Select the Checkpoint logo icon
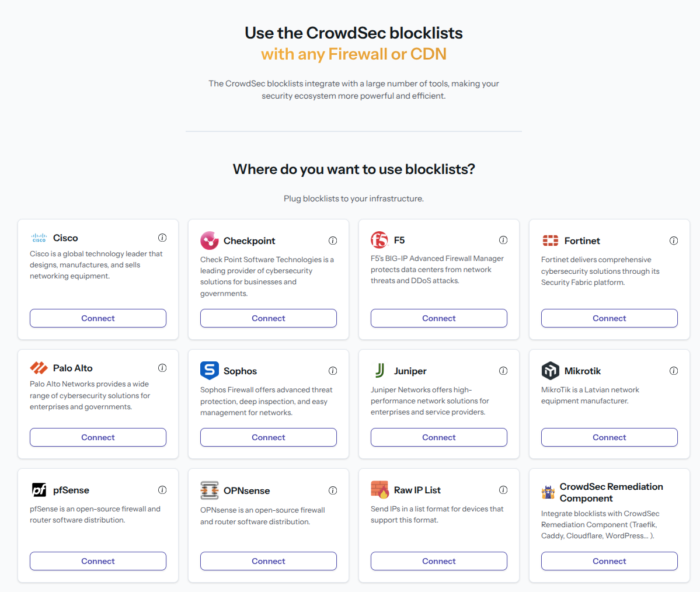Image resolution: width=700 pixels, height=592 pixels. click(x=209, y=240)
